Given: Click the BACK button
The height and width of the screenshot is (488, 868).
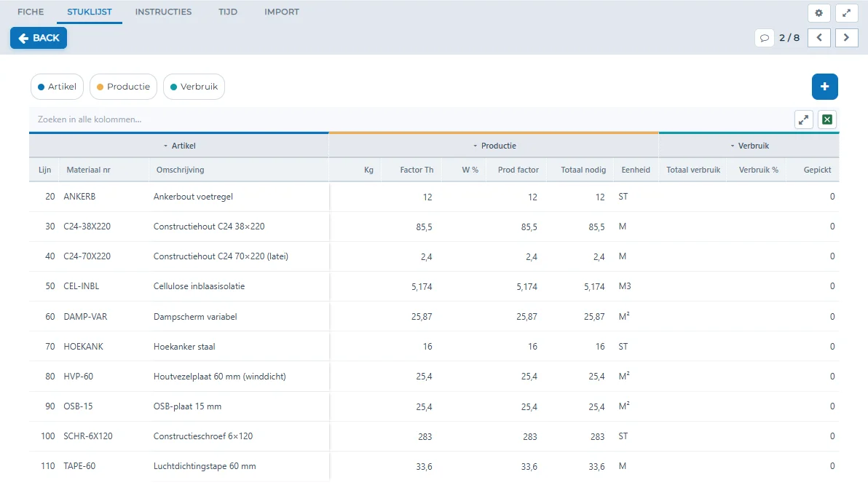Looking at the screenshot, I should pyautogui.click(x=39, y=38).
